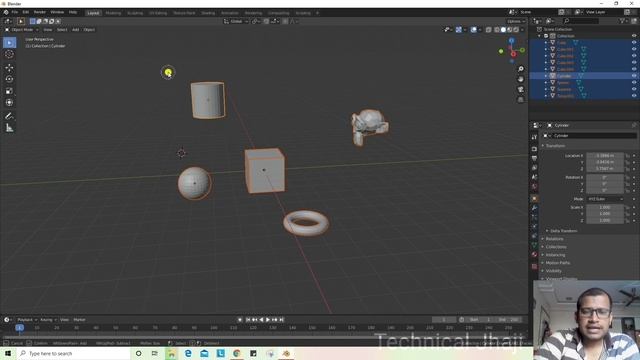The image size is (640, 360).
Task: Open the Physics properties tab
Action: tap(534, 227)
